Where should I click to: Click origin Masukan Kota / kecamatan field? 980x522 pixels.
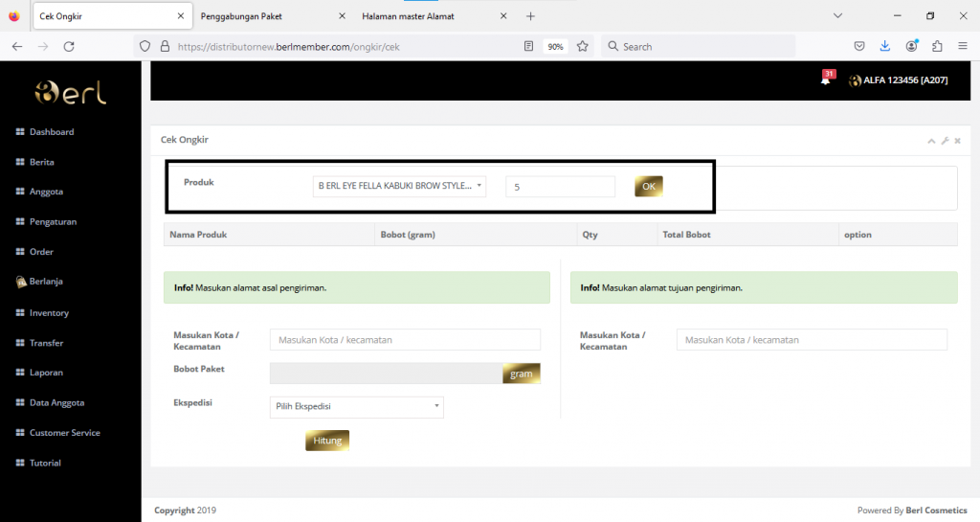click(x=405, y=339)
